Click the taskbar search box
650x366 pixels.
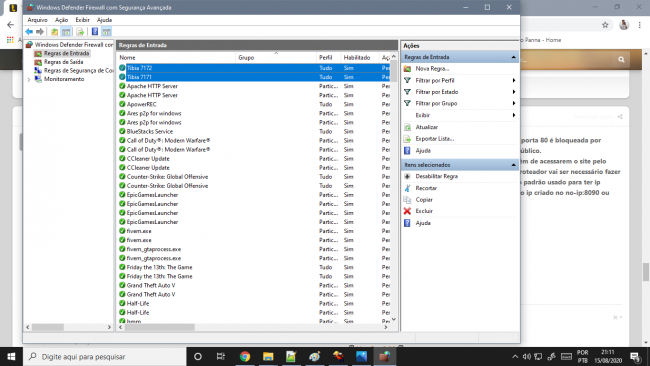(x=104, y=356)
